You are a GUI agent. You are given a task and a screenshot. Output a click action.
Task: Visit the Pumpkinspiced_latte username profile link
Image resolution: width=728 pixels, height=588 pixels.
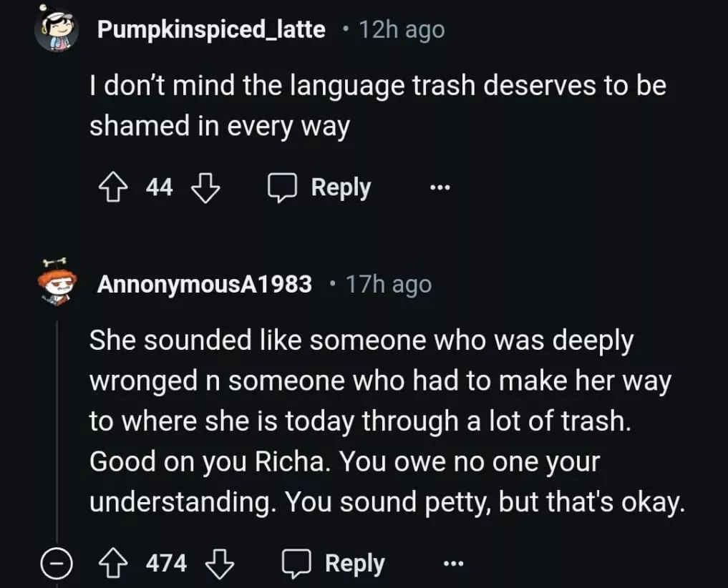pyautogui.click(x=211, y=30)
